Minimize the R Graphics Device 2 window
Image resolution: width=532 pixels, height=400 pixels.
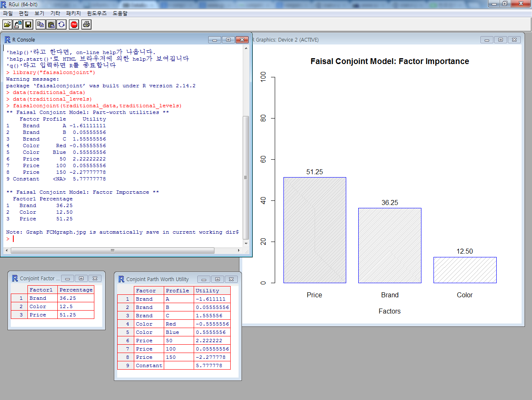tap(487, 40)
